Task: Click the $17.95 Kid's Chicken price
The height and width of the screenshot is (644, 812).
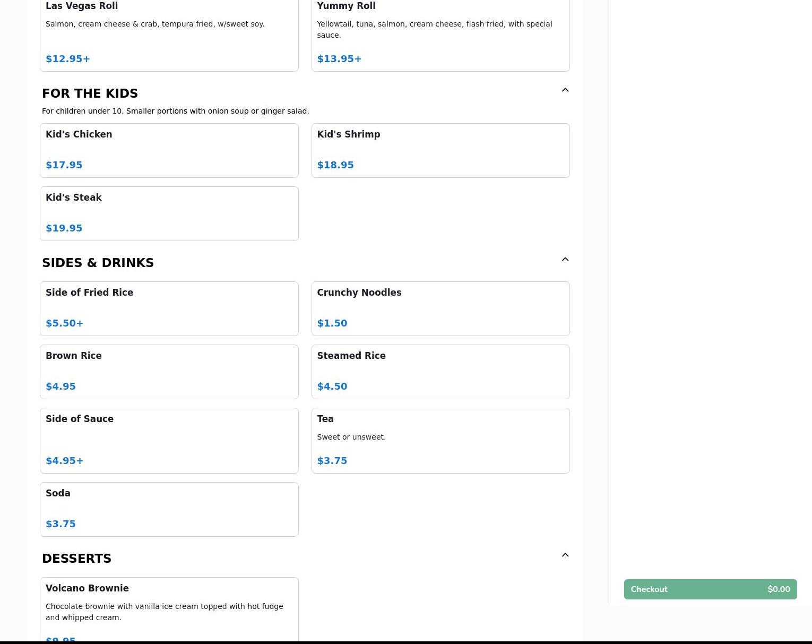Action: (x=64, y=165)
